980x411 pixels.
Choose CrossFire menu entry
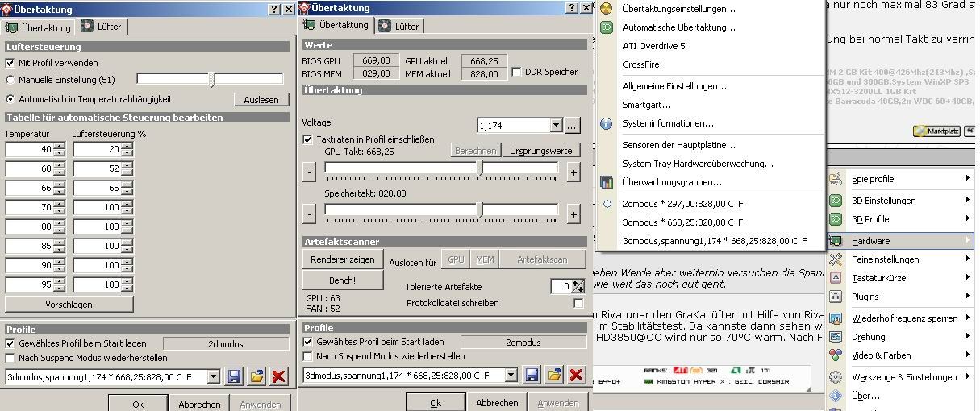pos(641,64)
